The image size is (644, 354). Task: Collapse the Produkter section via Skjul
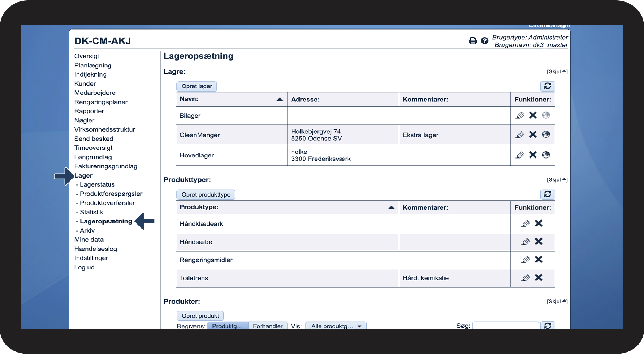point(557,302)
